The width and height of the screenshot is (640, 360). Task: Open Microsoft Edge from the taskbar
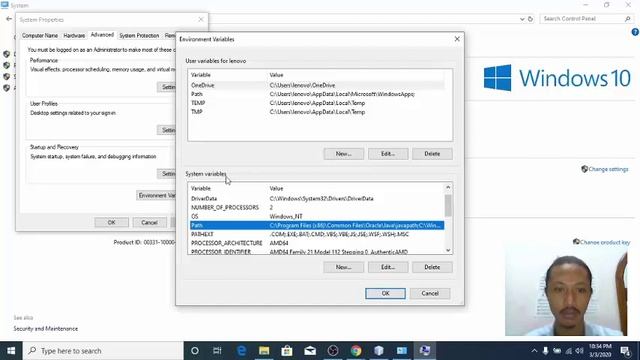point(242,351)
